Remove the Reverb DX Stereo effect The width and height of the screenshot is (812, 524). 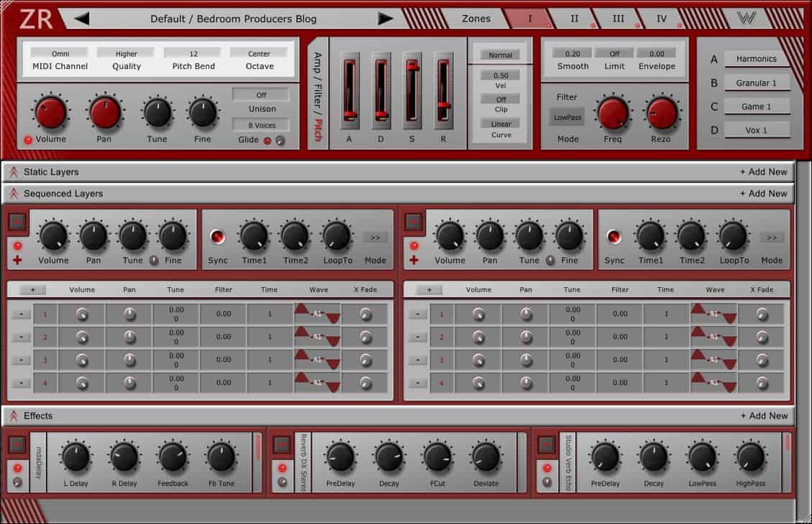tap(282, 444)
